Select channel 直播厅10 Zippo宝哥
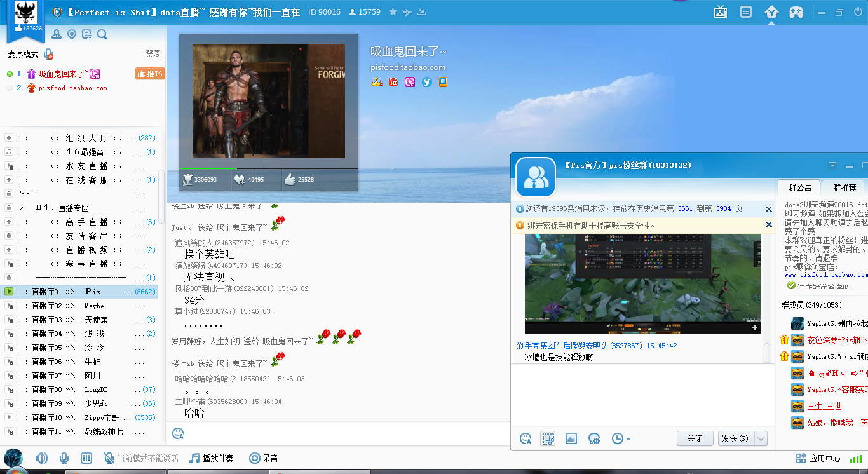The width and height of the screenshot is (868, 474). coord(80,417)
